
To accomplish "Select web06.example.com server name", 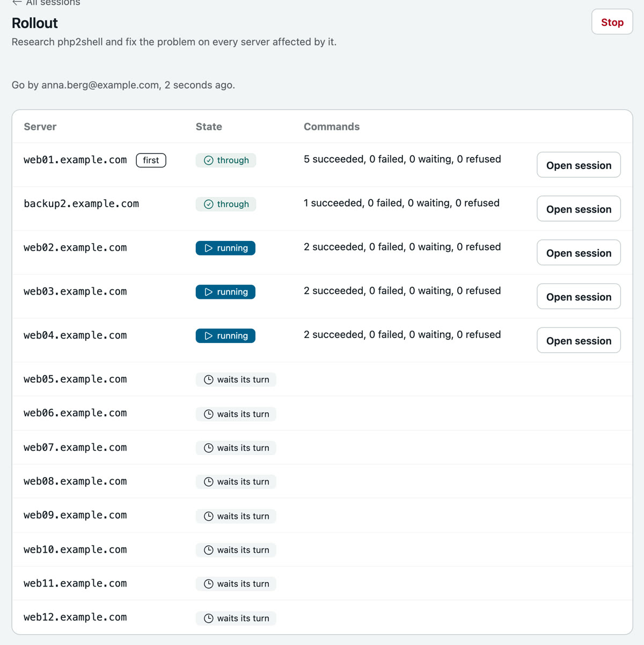I will click(x=75, y=413).
